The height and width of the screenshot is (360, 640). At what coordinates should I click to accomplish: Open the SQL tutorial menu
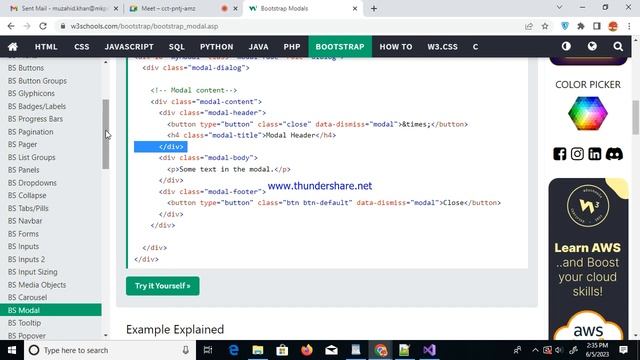tap(177, 47)
